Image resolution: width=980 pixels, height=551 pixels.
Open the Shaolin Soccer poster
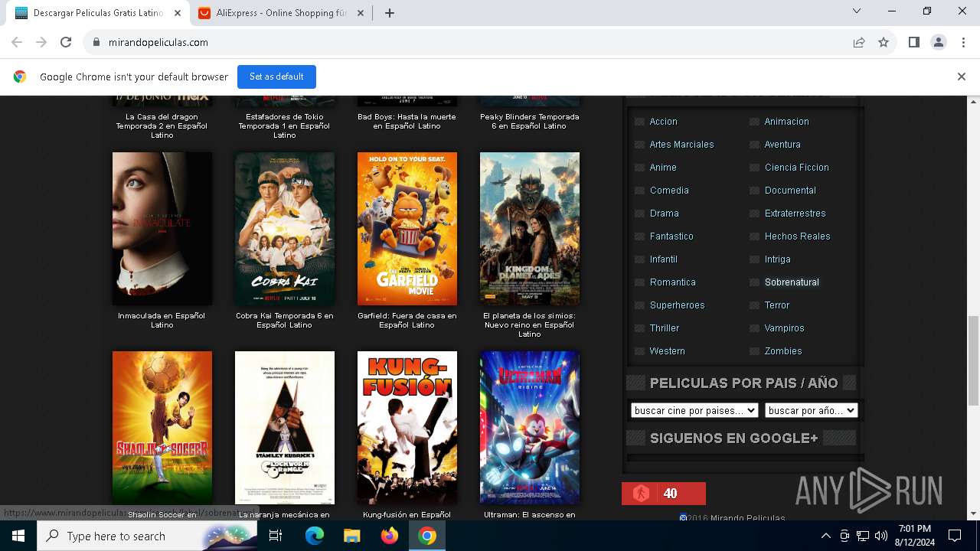(x=162, y=428)
